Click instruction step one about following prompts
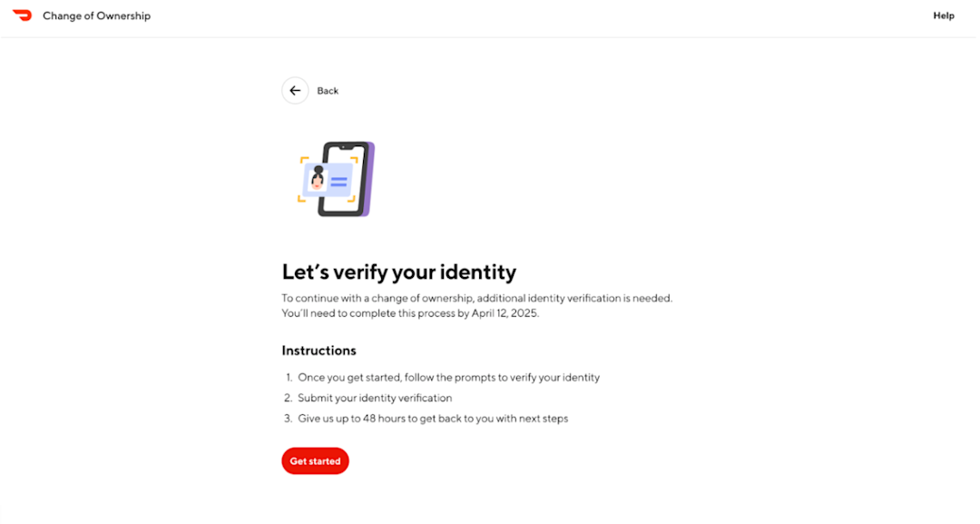The image size is (980, 524). coord(448,377)
